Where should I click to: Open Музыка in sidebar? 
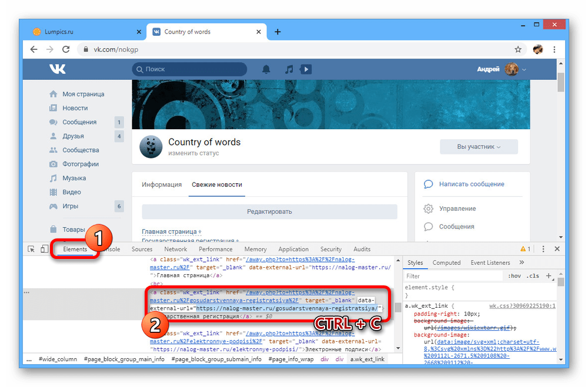[x=74, y=178]
